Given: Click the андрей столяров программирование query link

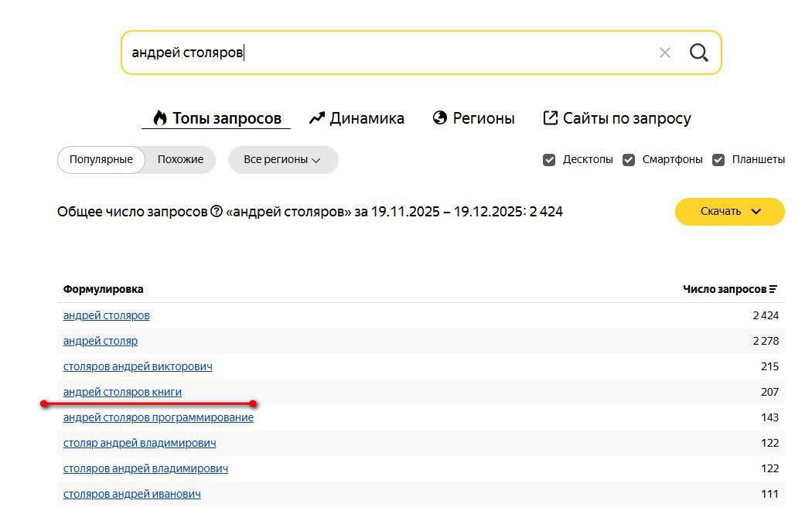Looking at the screenshot, I should click(x=158, y=417).
